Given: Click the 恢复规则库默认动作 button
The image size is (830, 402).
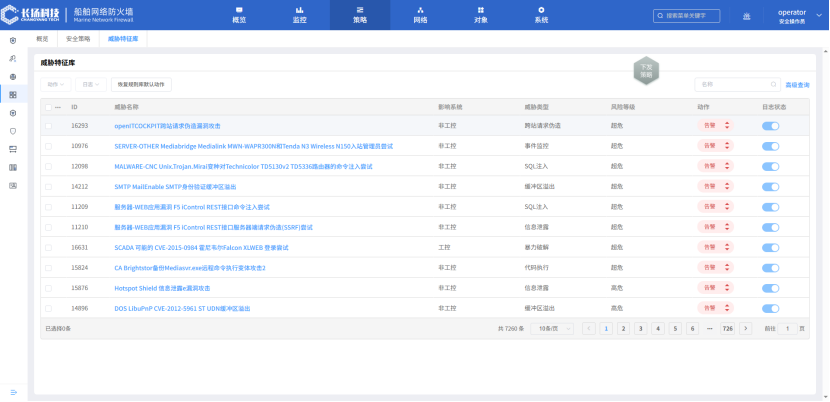Looking at the screenshot, I should click(139, 85).
